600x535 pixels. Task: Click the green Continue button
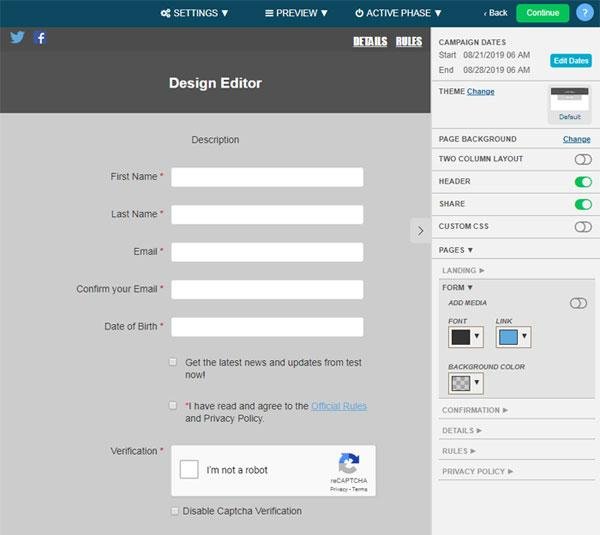(x=542, y=13)
